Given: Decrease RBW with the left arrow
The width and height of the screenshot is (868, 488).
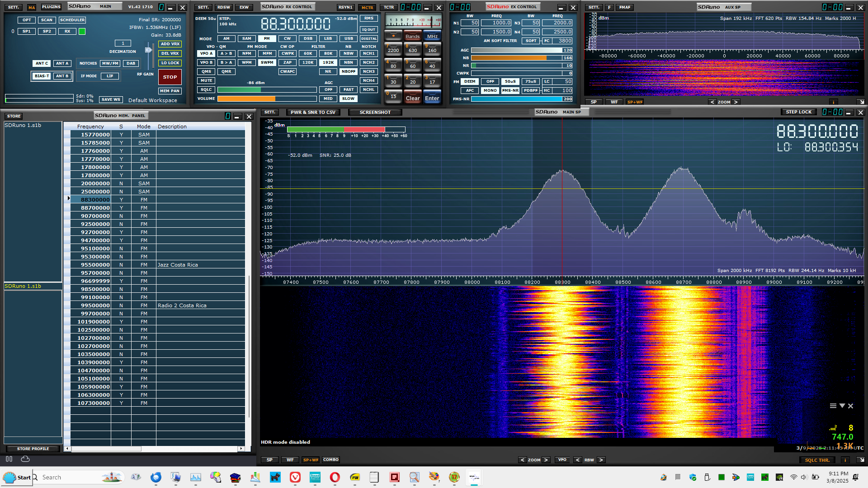Looking at the screenshot, I should coord(577,460).
